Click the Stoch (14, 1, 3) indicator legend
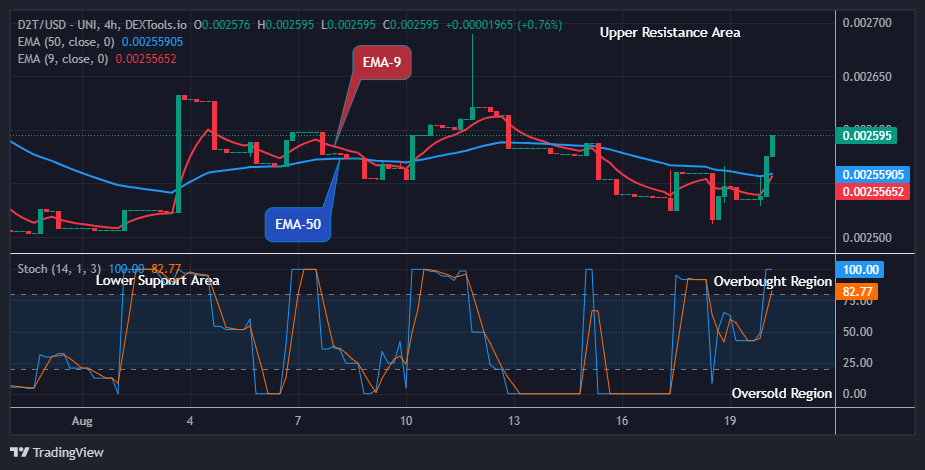This screenshot has height=470, width=925. [59, 269]
